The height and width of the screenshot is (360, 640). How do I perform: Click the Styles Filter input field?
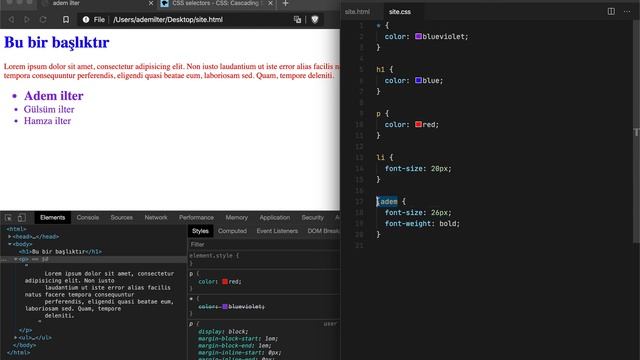click(264, 244)
